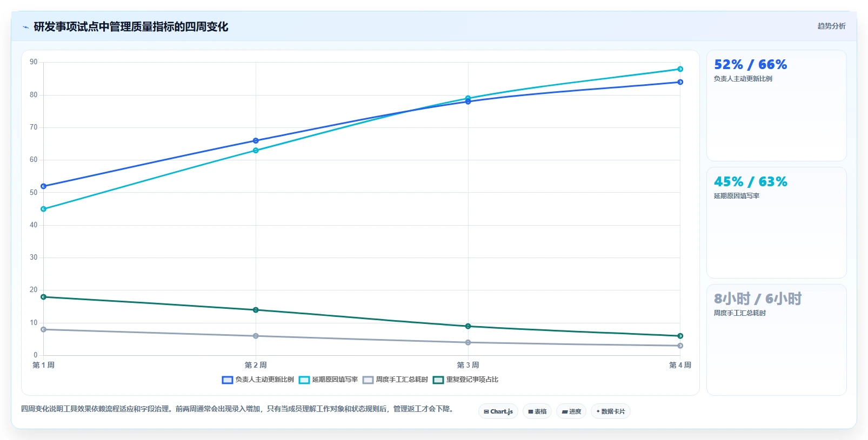Click the gray week 2 data point at 6

click(256, 336)
